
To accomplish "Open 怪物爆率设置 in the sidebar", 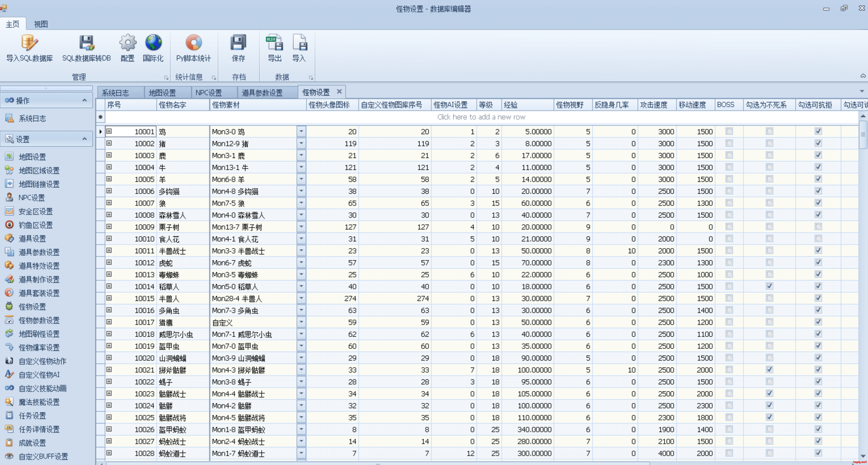I will click(x=39, y=347).
